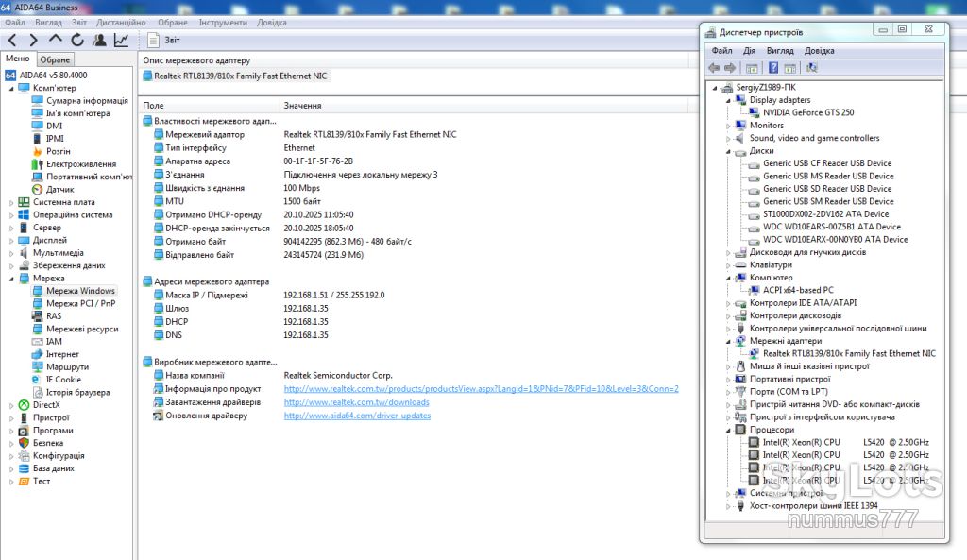Image resolution: width=967 pixels, height=560 pixels.
Task: Click the Back arrow in AIDA64 toolbar
Action: 12,40
